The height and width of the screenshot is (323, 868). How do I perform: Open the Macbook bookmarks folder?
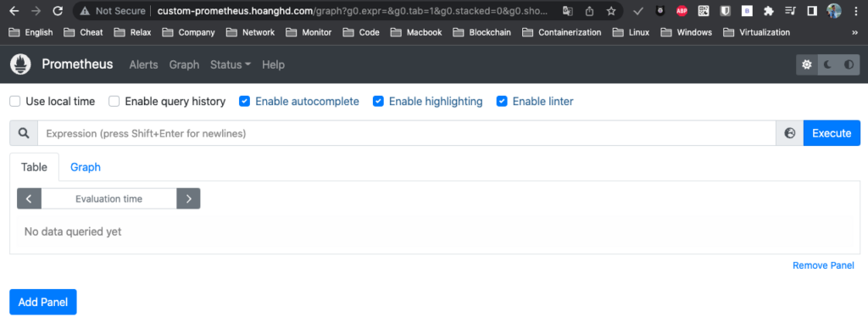pyautogui.click(x=416, y=33)
